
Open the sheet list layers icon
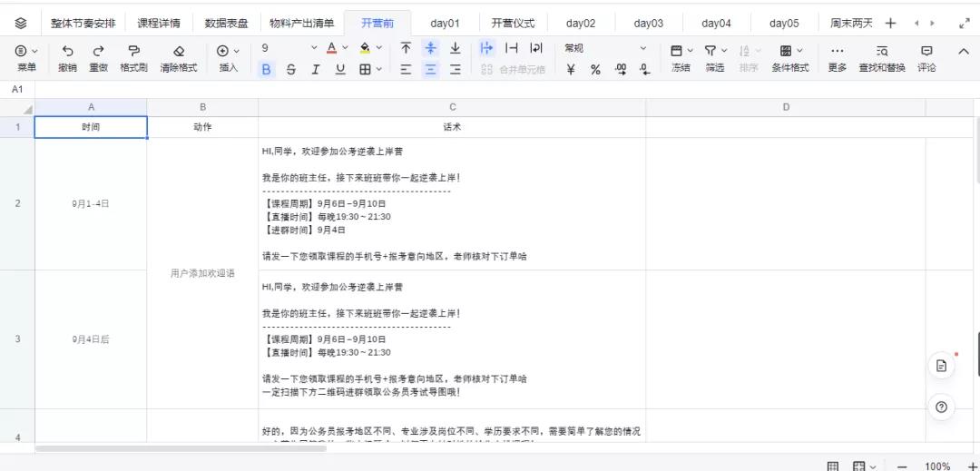(x=20, y=24)
